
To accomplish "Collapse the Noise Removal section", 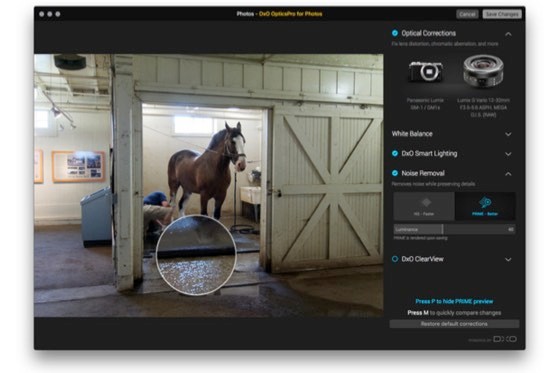I will [508, 174].
